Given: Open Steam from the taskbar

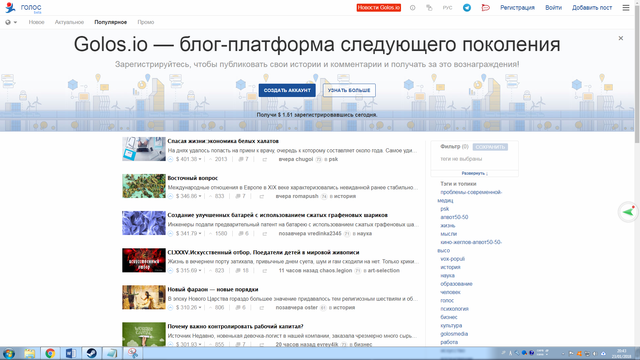Looking at the screenshot, I should click(x=91, y=353).
